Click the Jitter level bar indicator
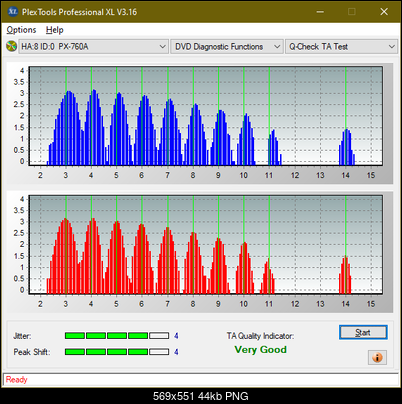Viewport: 402px width, 404px height. (x=117, y=336)
